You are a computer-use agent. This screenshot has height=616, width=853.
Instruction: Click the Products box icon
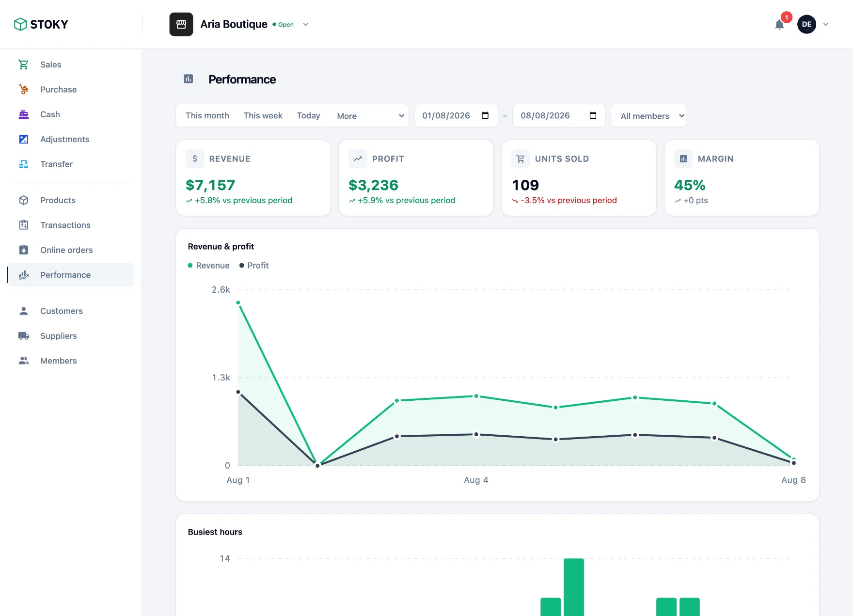click(23, 200)
